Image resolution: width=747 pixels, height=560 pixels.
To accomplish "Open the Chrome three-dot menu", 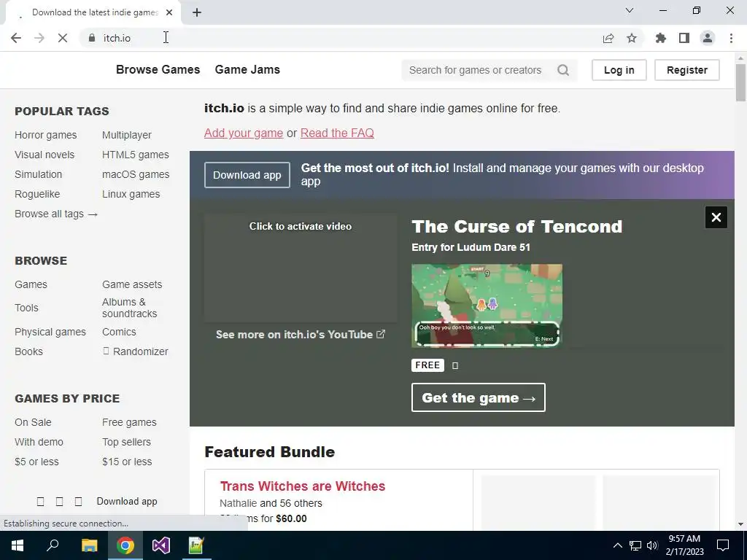I will click(731, 38).
